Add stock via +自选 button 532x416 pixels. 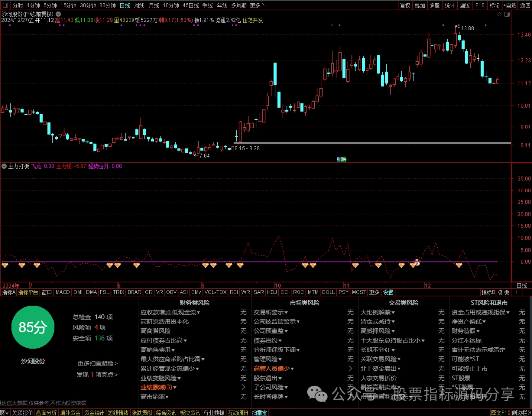510,6
